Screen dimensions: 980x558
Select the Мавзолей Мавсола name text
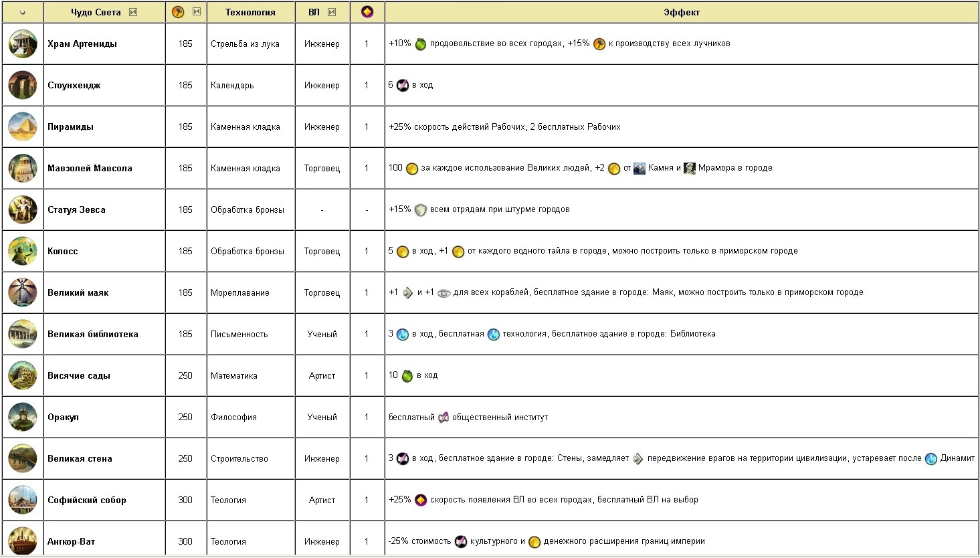pos(90,169)
